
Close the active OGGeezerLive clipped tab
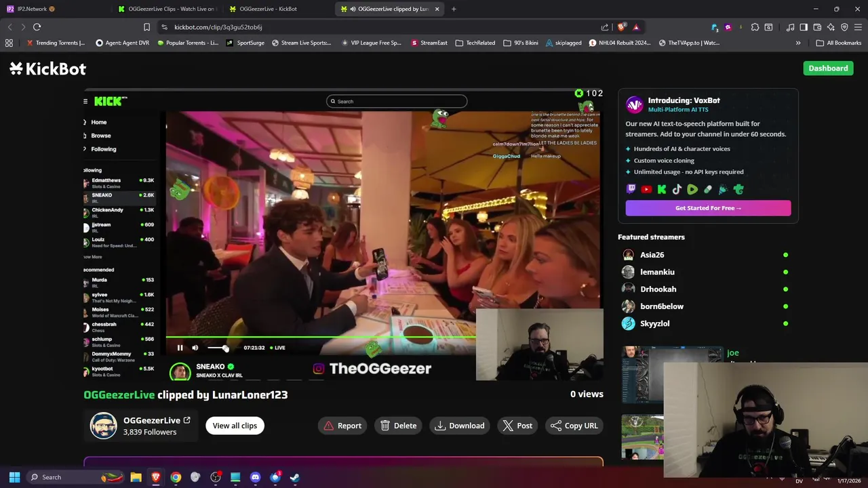click(437, 9)
